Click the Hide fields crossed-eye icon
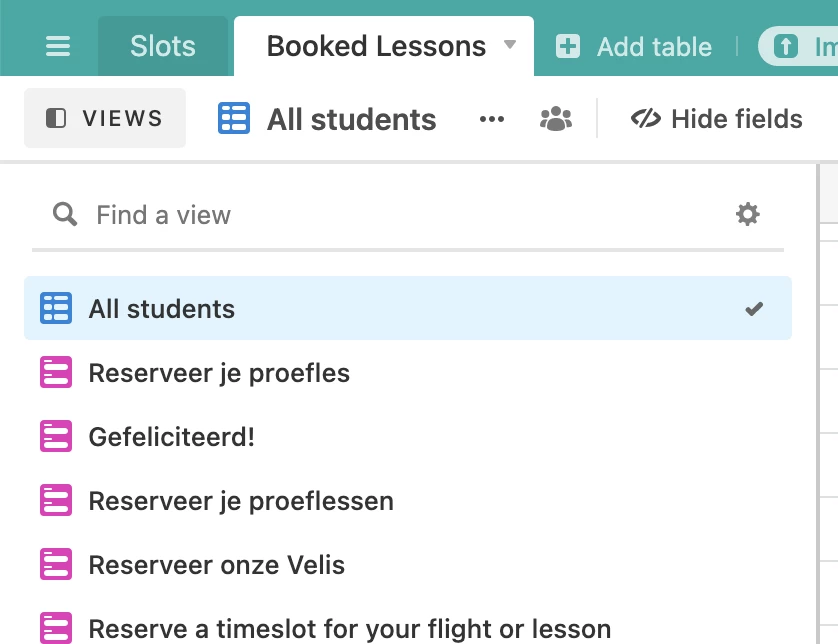The height and width of the screenshot is (644, 838). point(646,119)
